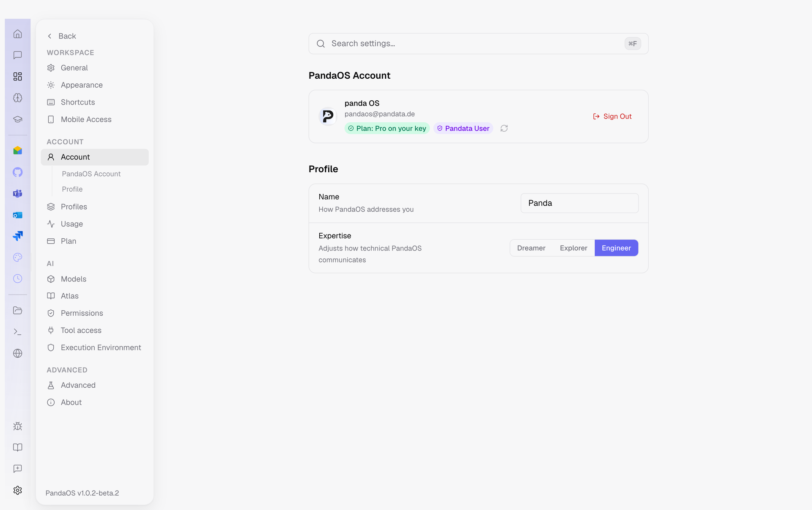Open the Microsoft Teams icon
812x510 pixels.
pyautogui.click(x=17, y=193)
